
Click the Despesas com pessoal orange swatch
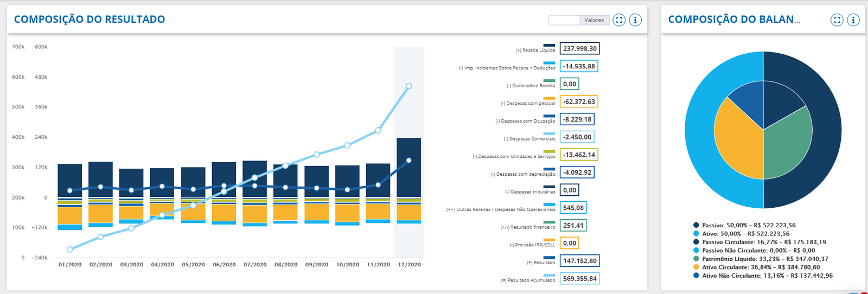click(549, 99)
